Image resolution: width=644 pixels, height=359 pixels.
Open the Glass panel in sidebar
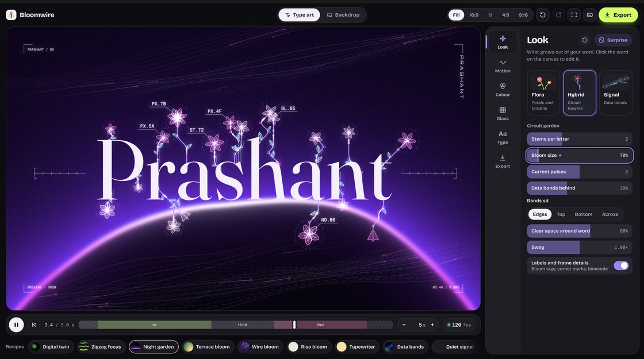pos(503,114)
